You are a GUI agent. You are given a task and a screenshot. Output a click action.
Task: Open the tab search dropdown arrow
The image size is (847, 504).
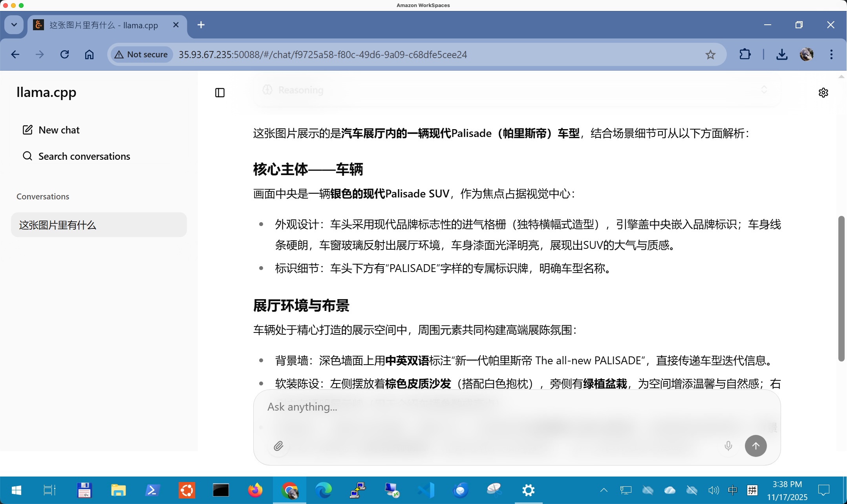(14, 25)
